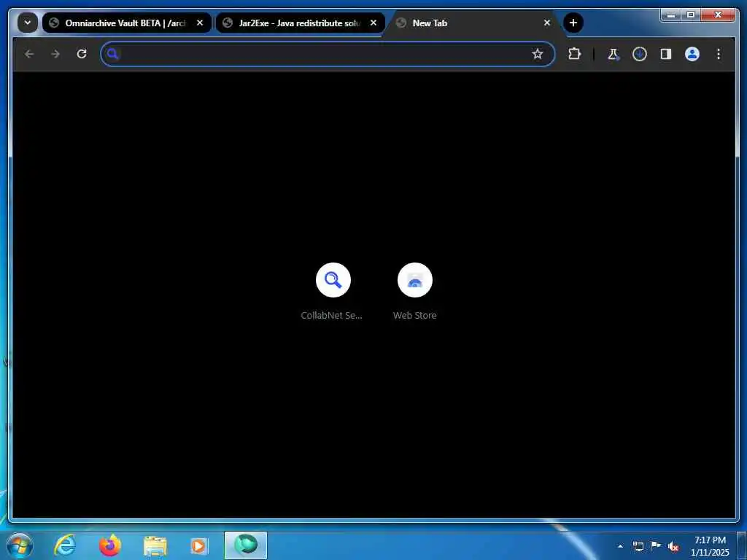The width and height of the screenshot is (747, 560).
Task: Toggle the browser side panel
Action: click(x=665, y=54)
